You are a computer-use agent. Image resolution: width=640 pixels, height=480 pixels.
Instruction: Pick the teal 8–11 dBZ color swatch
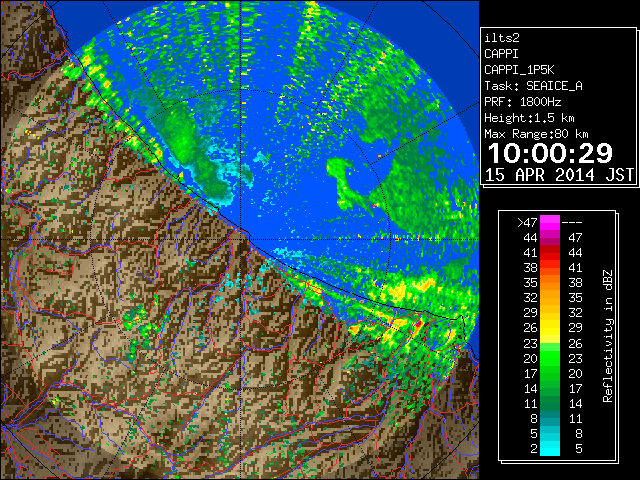coord(550,418)
